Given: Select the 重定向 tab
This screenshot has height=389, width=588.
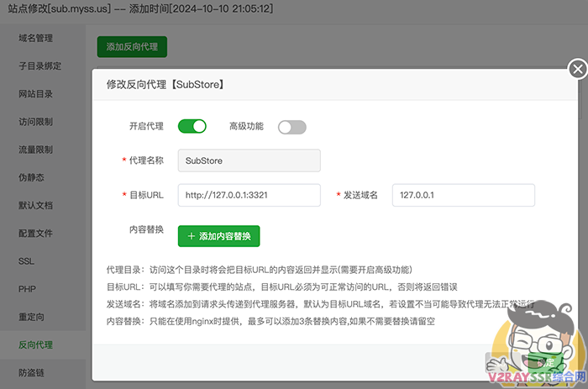Looking at the screenshot, I should click(31, 317).
